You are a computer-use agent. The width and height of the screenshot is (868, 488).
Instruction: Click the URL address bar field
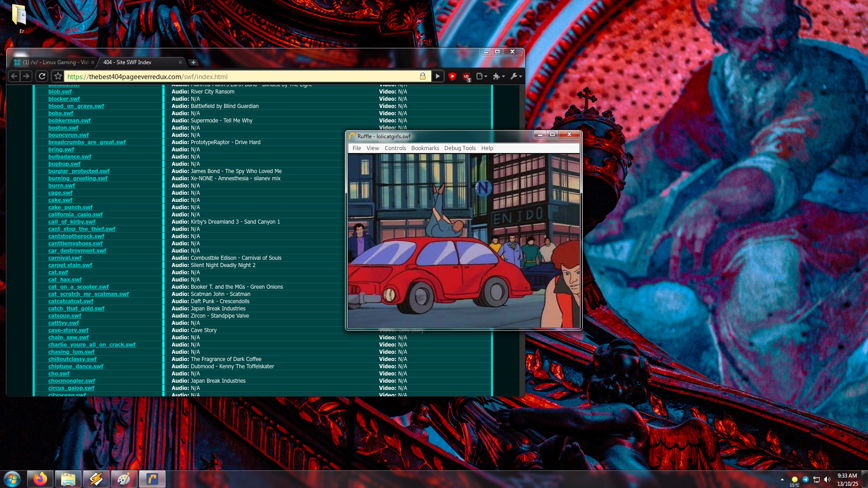coord(244,77)
